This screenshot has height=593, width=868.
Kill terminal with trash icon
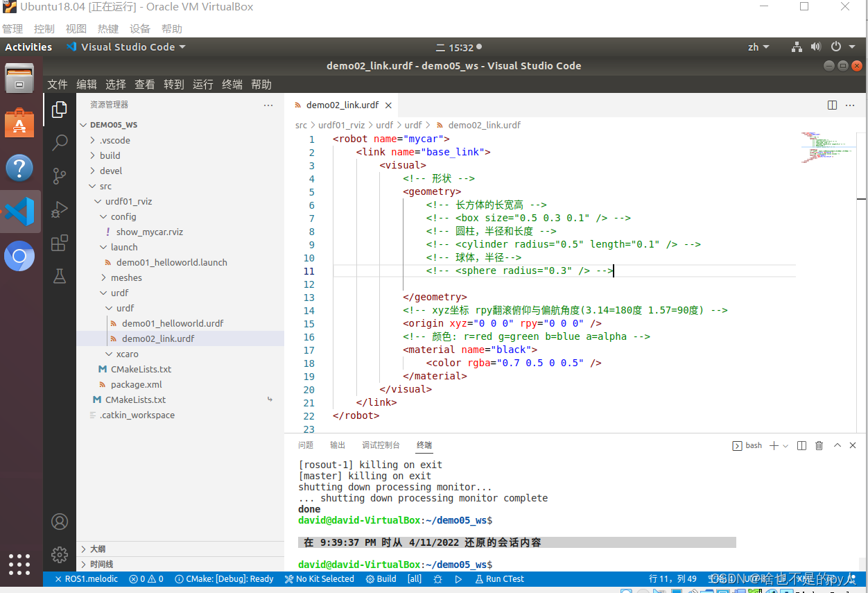(819, 445)
